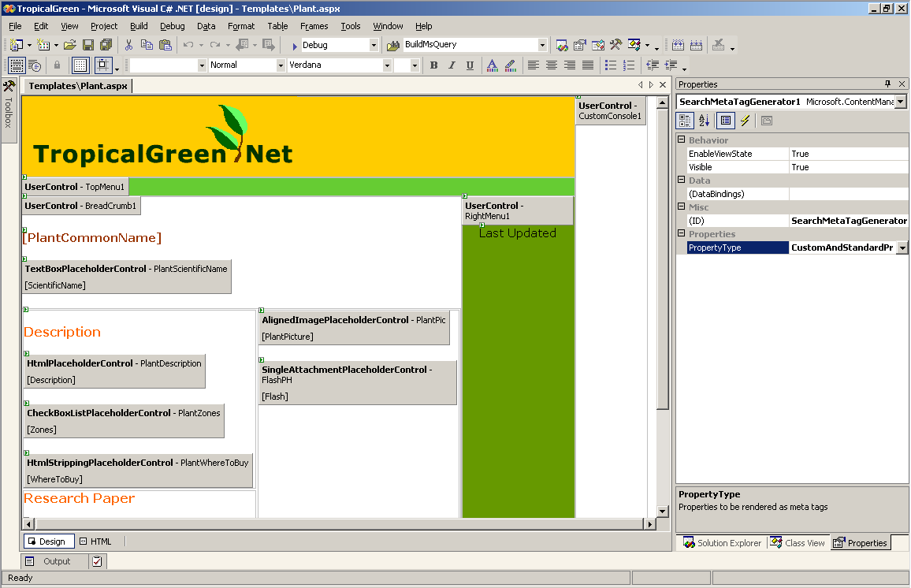The width and height of the screenshot is (911, 588).
Task: Open the Output window button
Action: (56, 561)
